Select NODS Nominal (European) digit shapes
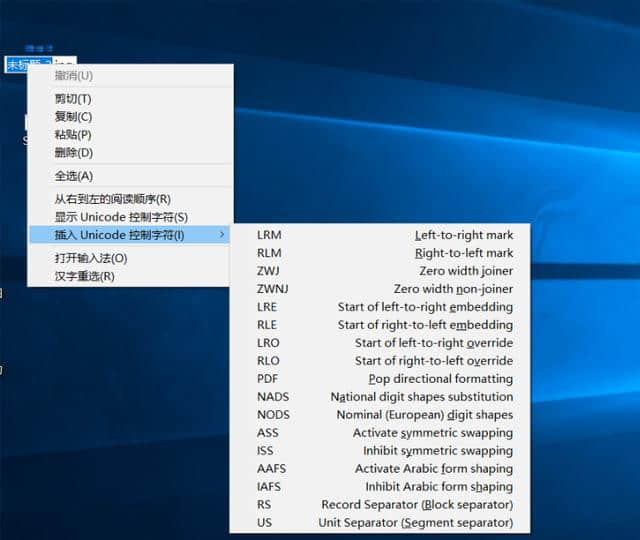This screenshot has width=640, height=540. click(x=380, y=415)
